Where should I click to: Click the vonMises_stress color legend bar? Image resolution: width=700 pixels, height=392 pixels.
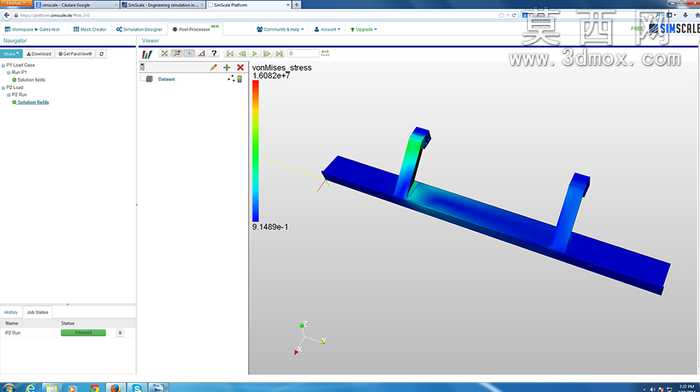pos(255,151)
